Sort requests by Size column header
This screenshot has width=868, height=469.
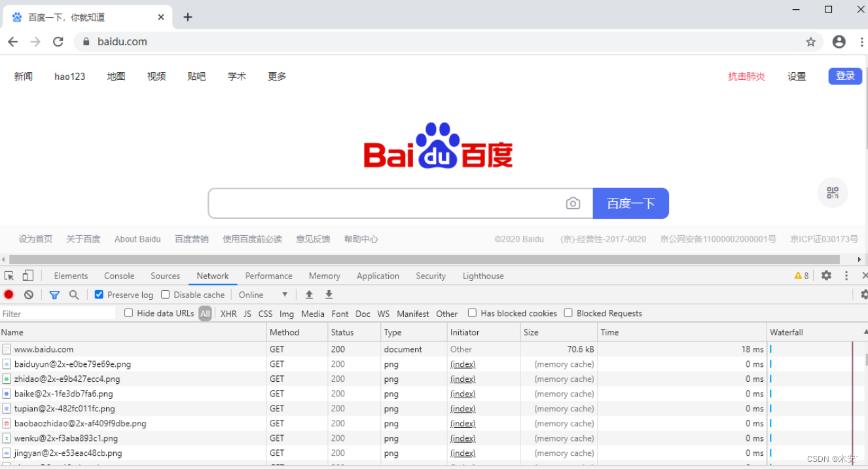(x=559, y=332)
